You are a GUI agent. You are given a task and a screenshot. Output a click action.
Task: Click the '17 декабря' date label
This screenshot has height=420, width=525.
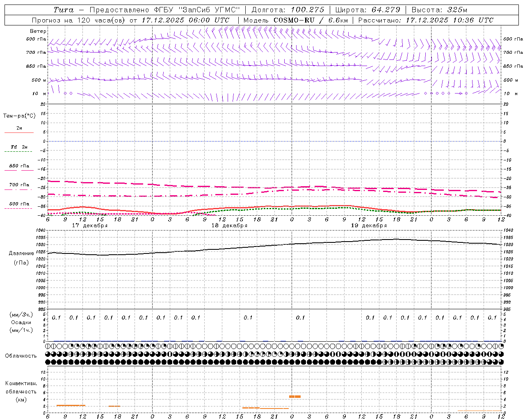pyautogui.click(x=90, y=226)
